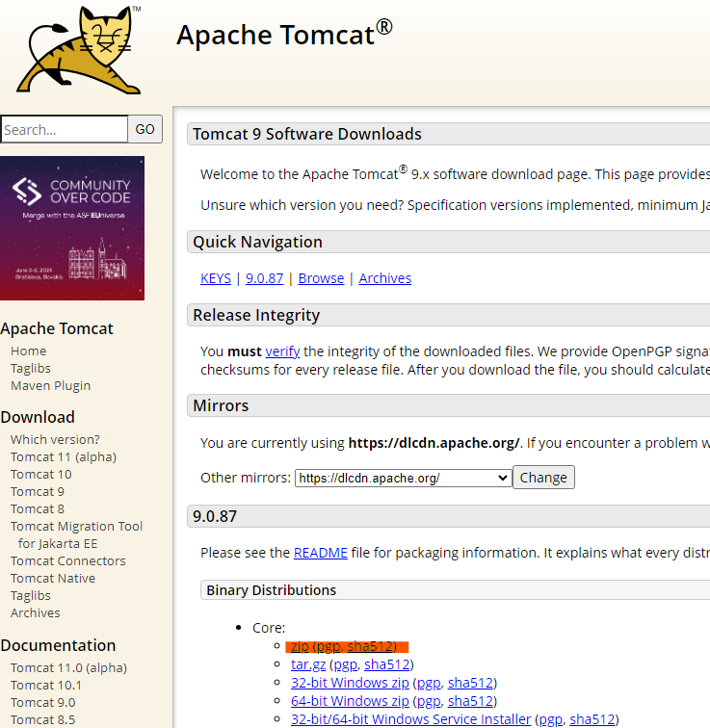
Task: Open pgp for 64-bit Windows zip
Action: click(x=429, y=701)
